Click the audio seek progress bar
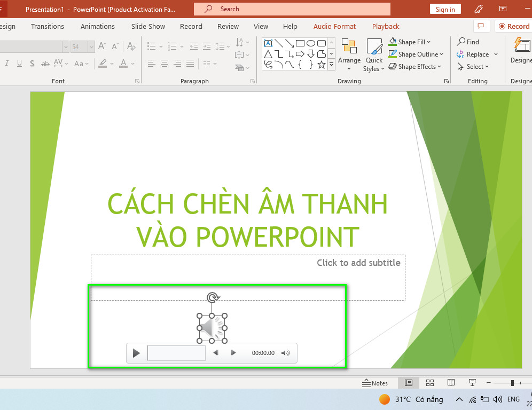The height and width of the screenshot is (410, 532). point(176,353)
